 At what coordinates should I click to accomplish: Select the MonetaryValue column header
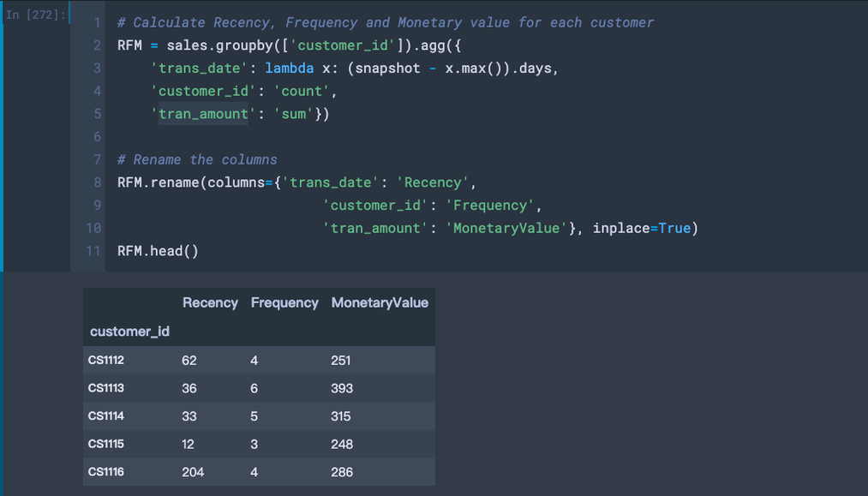pyautogui.click(x=380, y=302)
